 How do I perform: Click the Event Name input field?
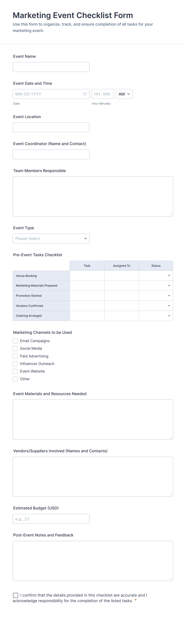[51, 67]
